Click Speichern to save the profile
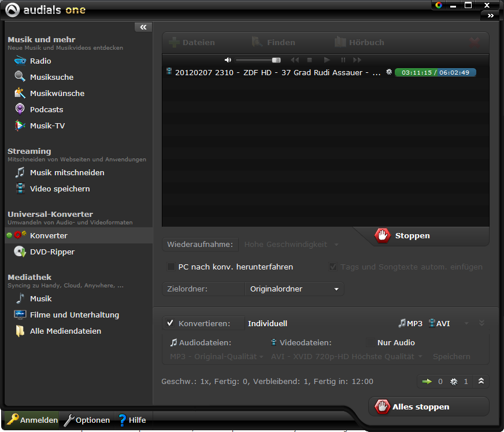 click(451, 356)
